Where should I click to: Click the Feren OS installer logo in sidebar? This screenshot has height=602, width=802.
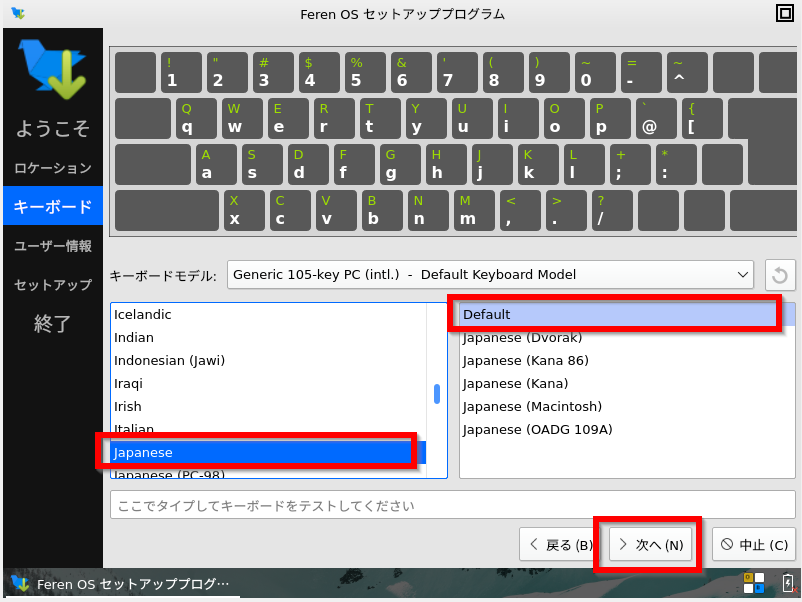pyautogui.click(x=53, y=69)
